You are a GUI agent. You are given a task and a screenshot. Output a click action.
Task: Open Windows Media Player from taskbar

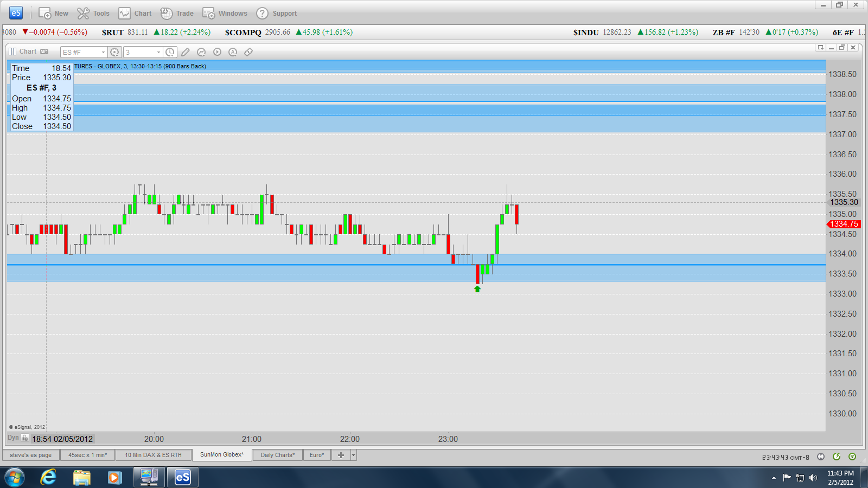[114, 478]
